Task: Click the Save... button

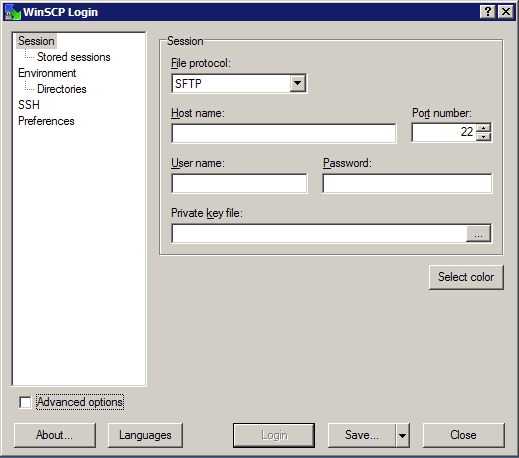Action: coord(362,435)
